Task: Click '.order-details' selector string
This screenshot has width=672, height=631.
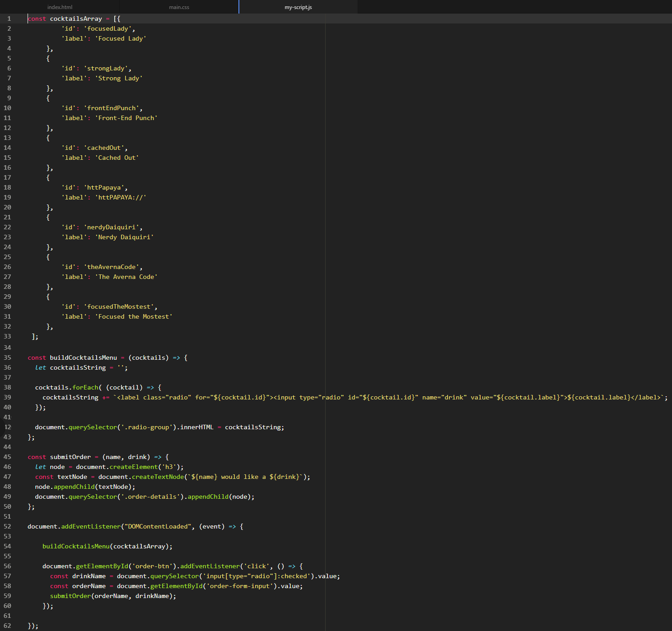Action: (x=150, y=496)
